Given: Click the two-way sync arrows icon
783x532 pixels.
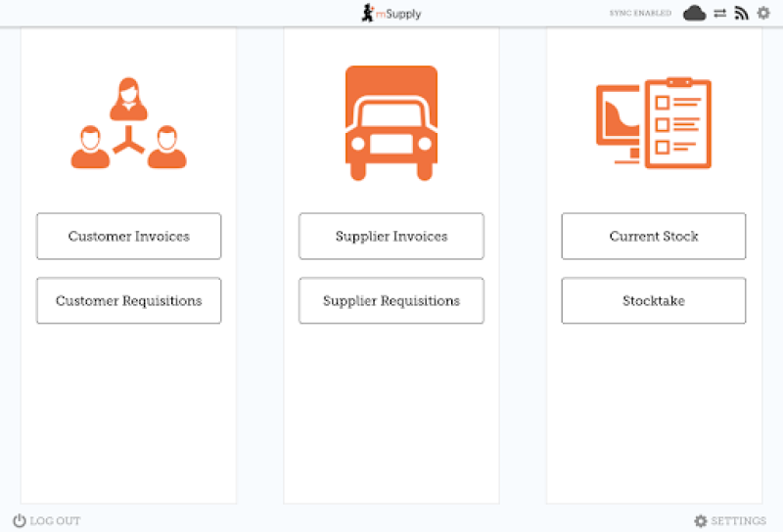Looking at the screenshot, I should tap(719, 14).
